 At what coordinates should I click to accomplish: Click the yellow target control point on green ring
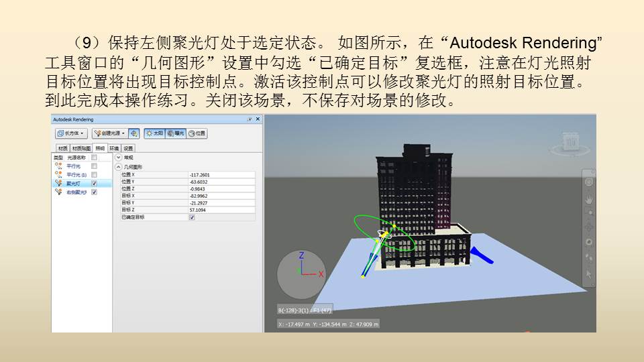(x=394, y=226)
